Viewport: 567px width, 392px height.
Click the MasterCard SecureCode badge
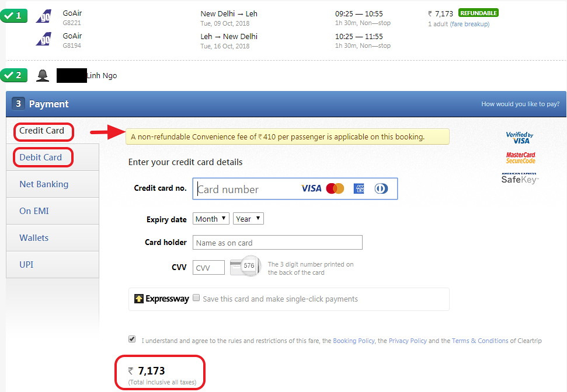pos(521,158)
